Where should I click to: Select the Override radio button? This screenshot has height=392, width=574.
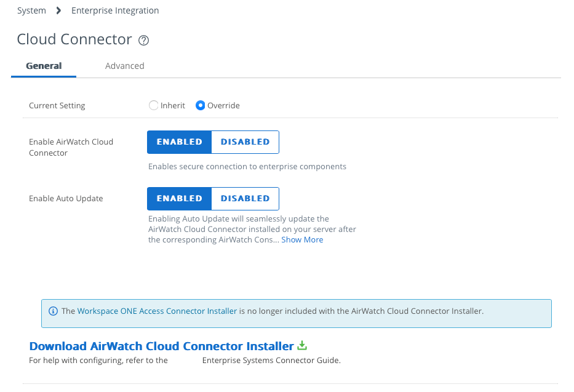point(200,105)
